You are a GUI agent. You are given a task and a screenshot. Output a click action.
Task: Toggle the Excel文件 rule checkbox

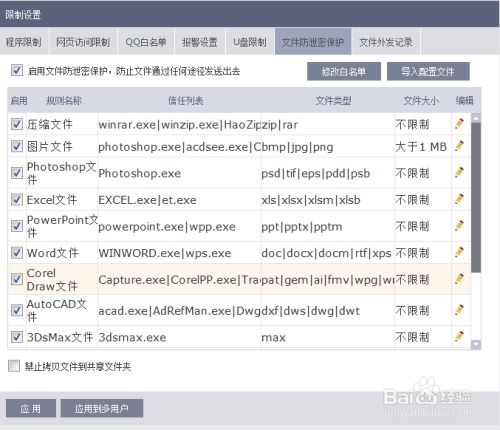tap(17, 199)
